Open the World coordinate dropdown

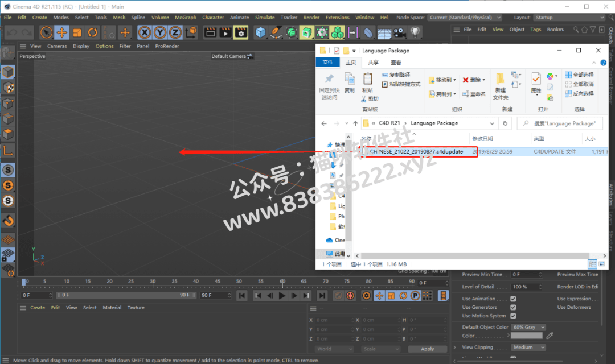[335, 349]
